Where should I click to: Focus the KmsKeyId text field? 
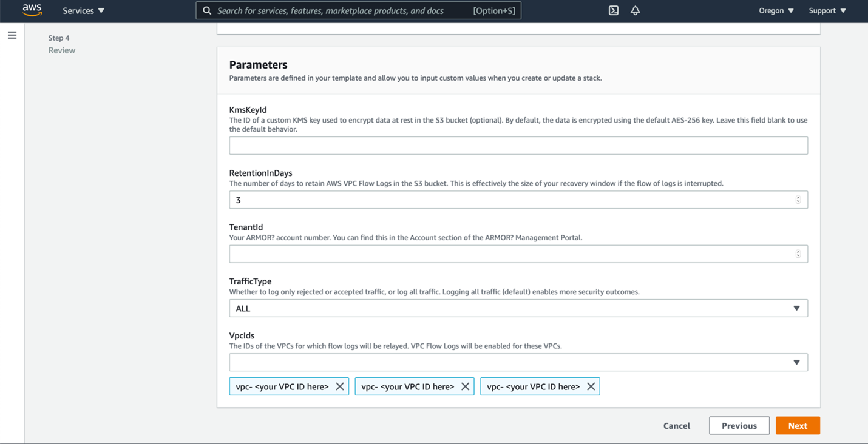coord(518,146)
